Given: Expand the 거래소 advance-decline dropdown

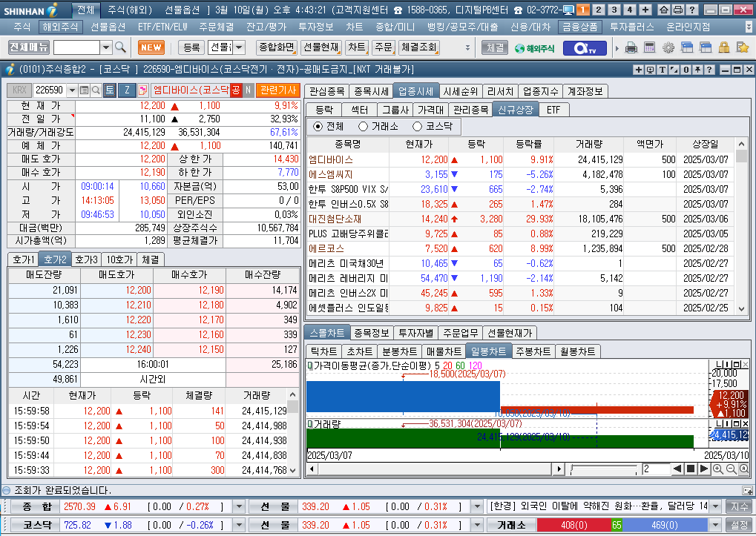Looking at the screenshot, I should point(716,525).
